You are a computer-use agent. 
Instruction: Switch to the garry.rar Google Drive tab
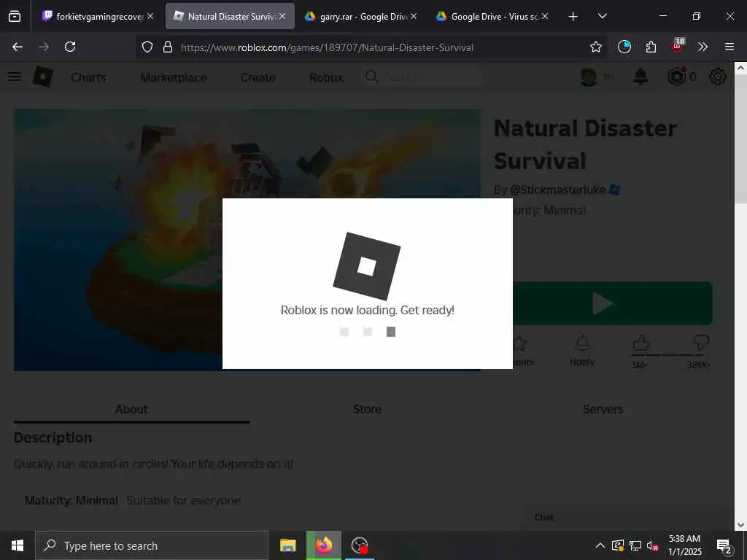point(355,16)
